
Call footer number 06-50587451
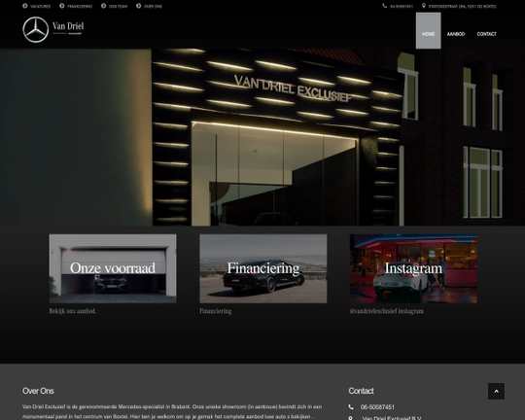click(x=377, y=407)
